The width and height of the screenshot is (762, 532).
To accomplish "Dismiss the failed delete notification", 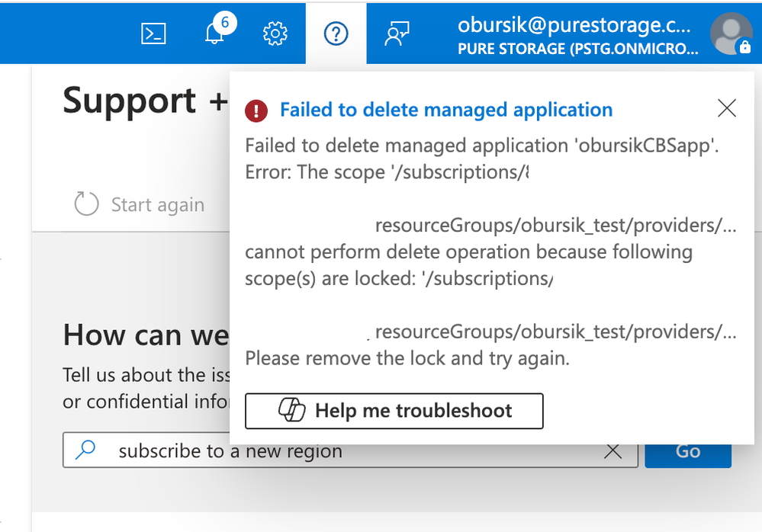I will coord(727,109).
